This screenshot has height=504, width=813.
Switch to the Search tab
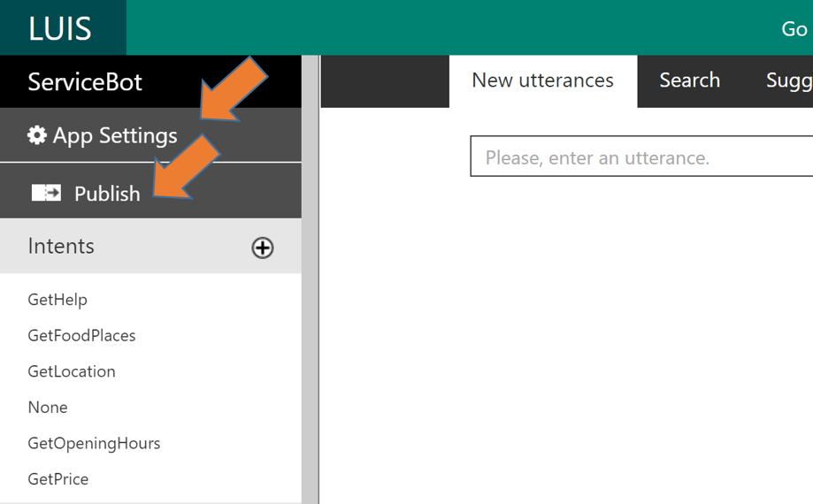[x=690, y=81]
